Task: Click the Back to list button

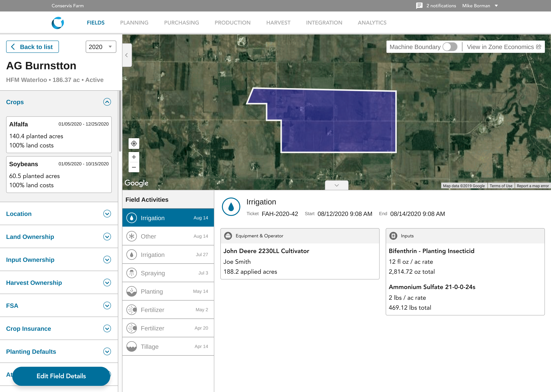Action: 32,47
